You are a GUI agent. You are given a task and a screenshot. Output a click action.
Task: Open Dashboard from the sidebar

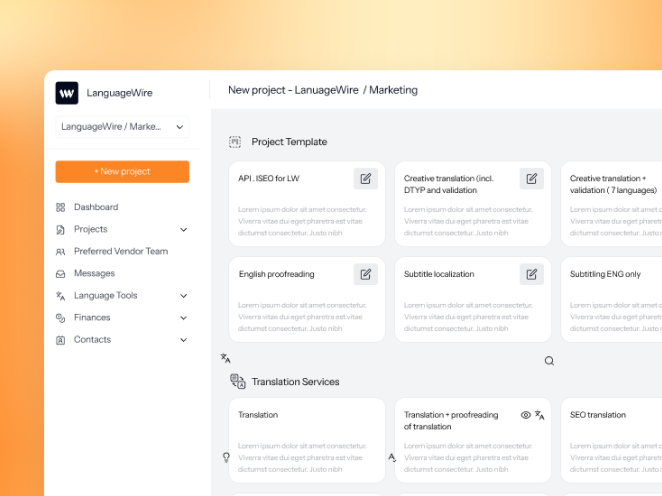click(x=96, y=207)
